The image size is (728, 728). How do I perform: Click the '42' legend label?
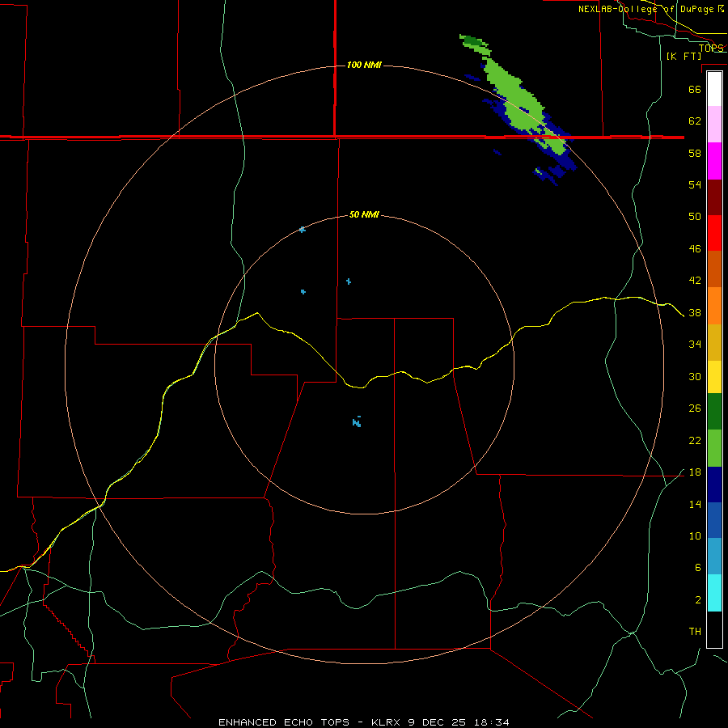(695, 281)
